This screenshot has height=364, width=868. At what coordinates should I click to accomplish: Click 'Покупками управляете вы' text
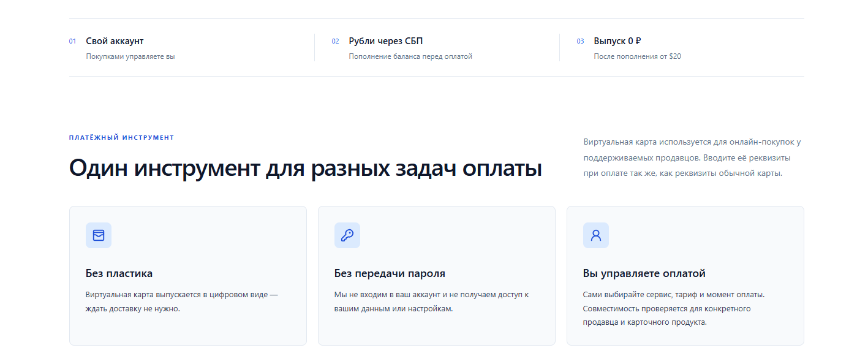pyautogui.click(x=130, y=56)
